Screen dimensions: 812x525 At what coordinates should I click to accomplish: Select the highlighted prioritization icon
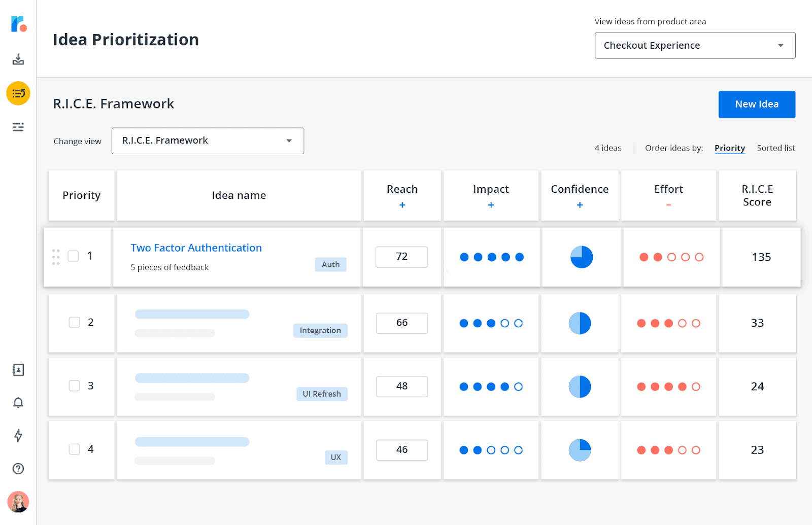click(x=18, y=93)
